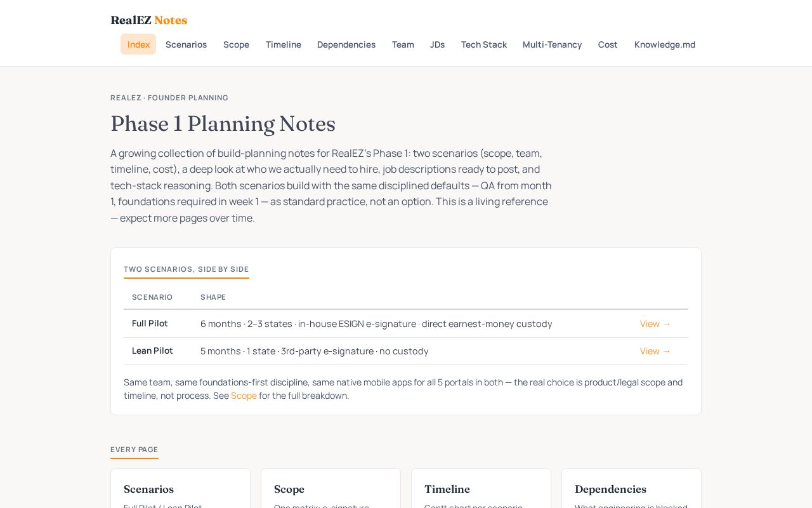Open the Multi-Tenancy nav tab

pyautogui.click(x=552, y=44)
